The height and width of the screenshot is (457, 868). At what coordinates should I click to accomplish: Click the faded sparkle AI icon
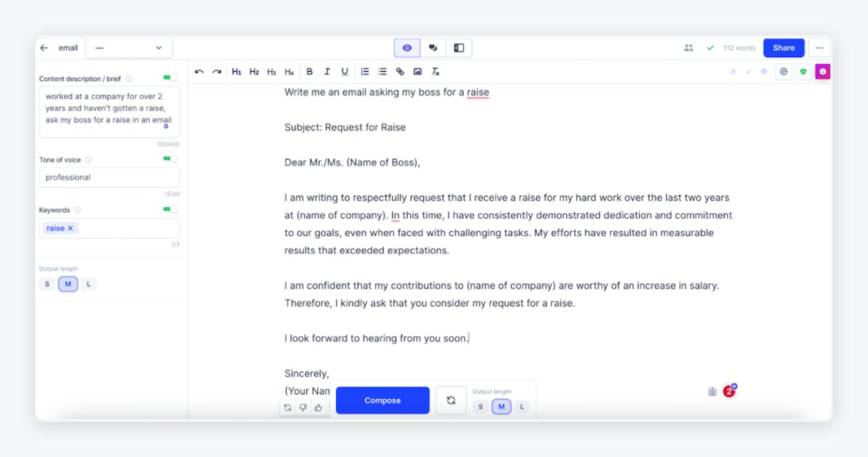pos(733,72)
